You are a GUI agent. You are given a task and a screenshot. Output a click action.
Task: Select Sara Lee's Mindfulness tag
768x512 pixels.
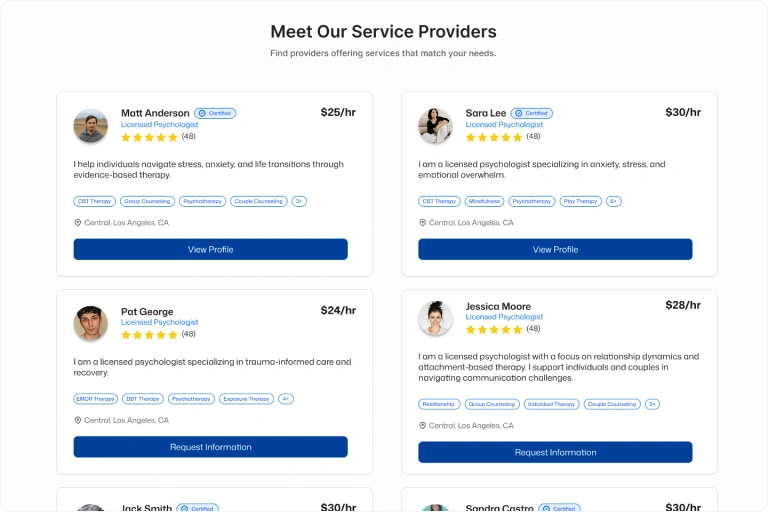(484, 201)
